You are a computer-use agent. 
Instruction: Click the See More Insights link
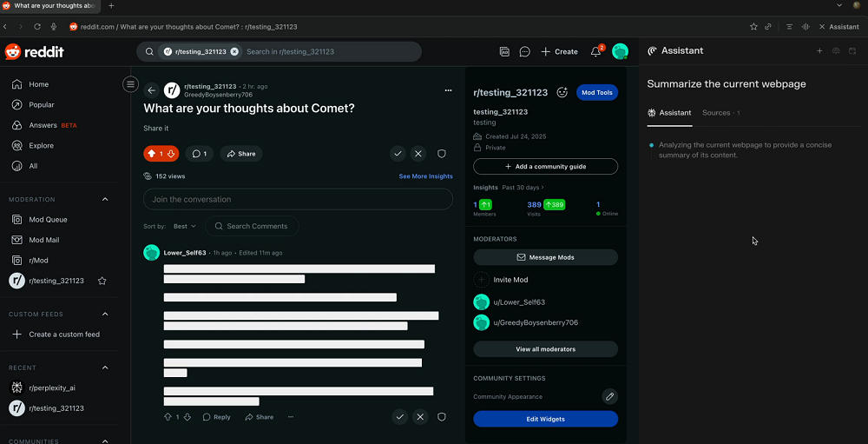coord(425,176)
